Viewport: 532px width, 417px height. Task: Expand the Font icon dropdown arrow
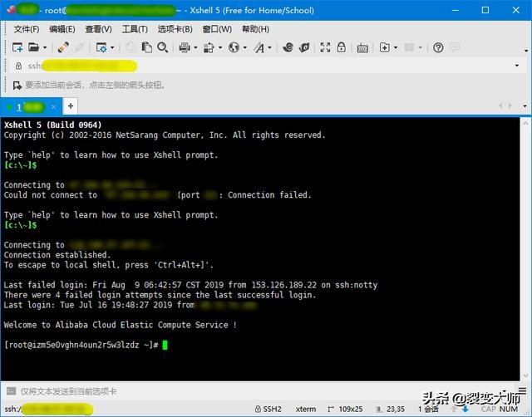pos(269,47)
